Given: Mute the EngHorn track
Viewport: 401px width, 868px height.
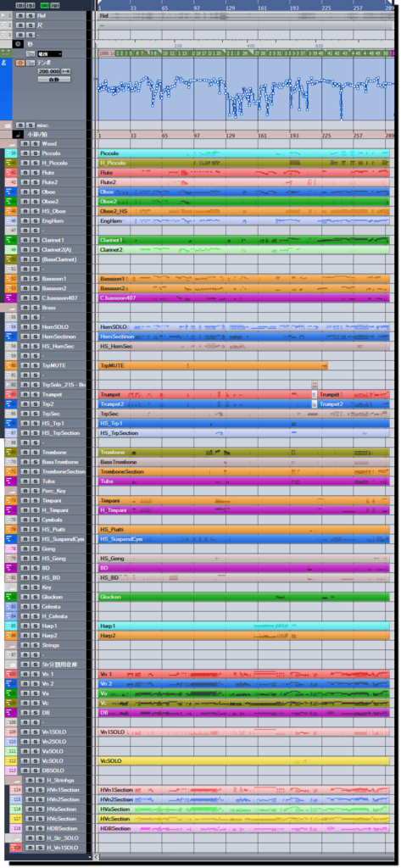Looking at the screenshot, I should tap(24, 220).
